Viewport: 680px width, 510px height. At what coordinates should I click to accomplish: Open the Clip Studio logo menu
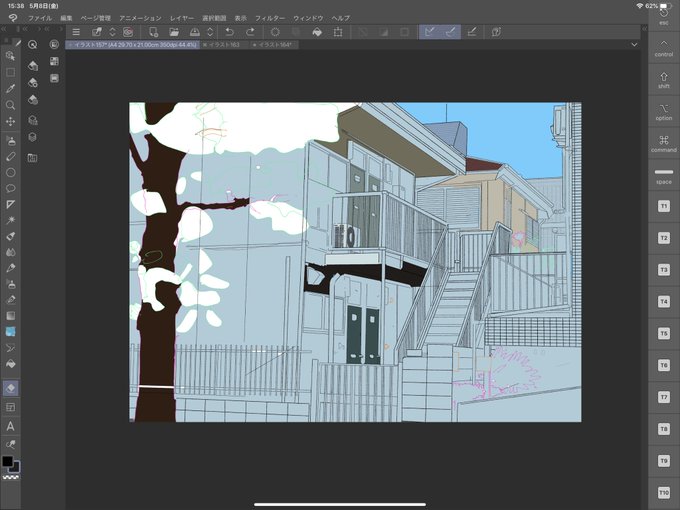coord(13,18)
